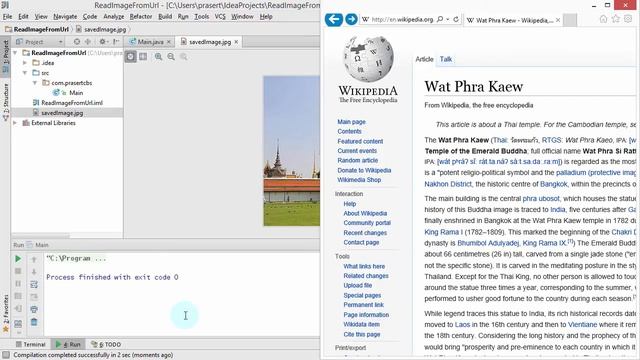Image resolution: width=640 pixels, height=360 pixels.
Task: Clear console with the trash icon
Action: click(x=34, y=322)
